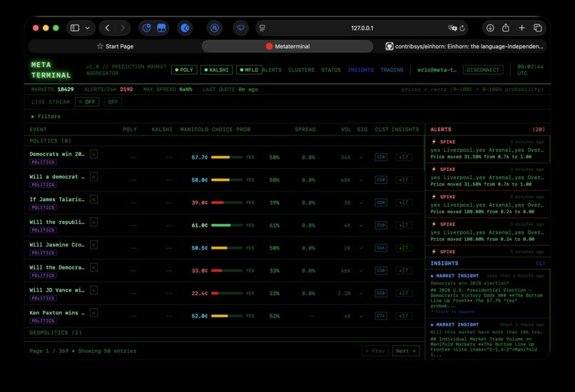The height and width of the screenshot is (392, 575).
Task: Click the If James Talaric.. event name
Action: point(57,200)
